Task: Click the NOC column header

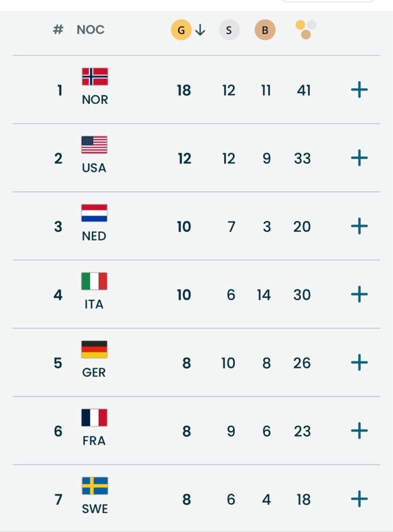Action: pos(90,30)
